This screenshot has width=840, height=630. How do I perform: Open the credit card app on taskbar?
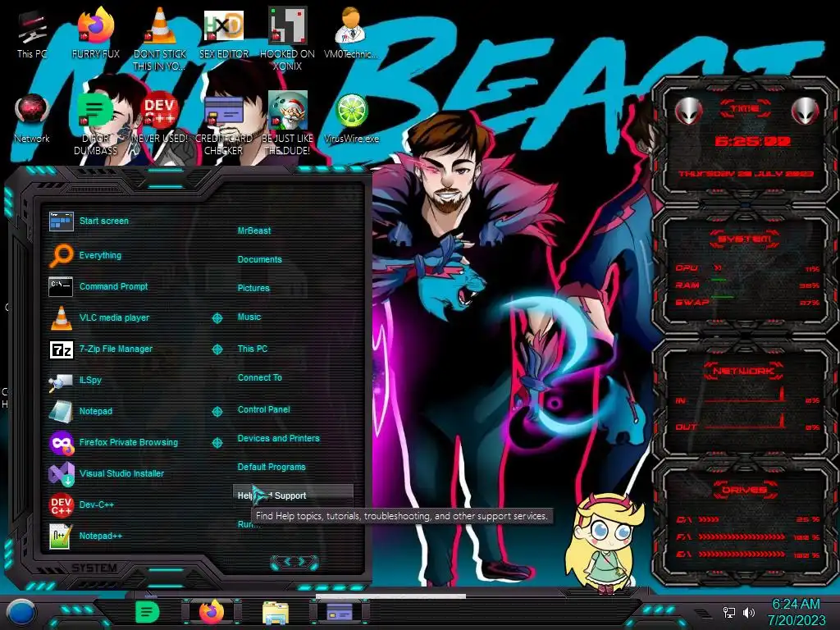339,611
